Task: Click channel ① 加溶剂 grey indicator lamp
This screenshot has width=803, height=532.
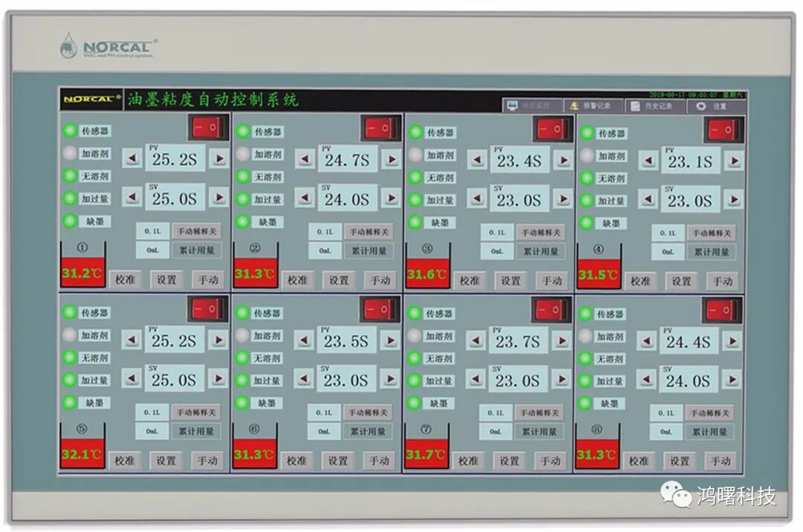Action: tap(70, 153)
